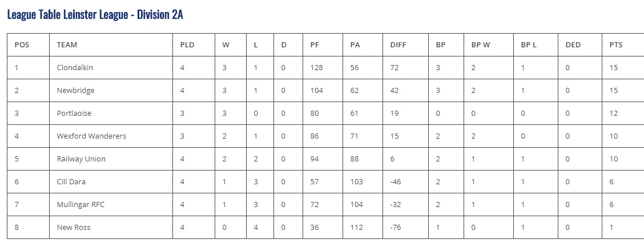
Task: Click the League Table Leinster League heading
Action: [95, 15]
